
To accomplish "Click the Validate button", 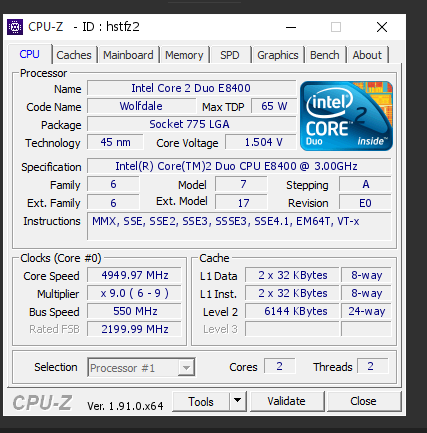I will click(x=287, y=401).
